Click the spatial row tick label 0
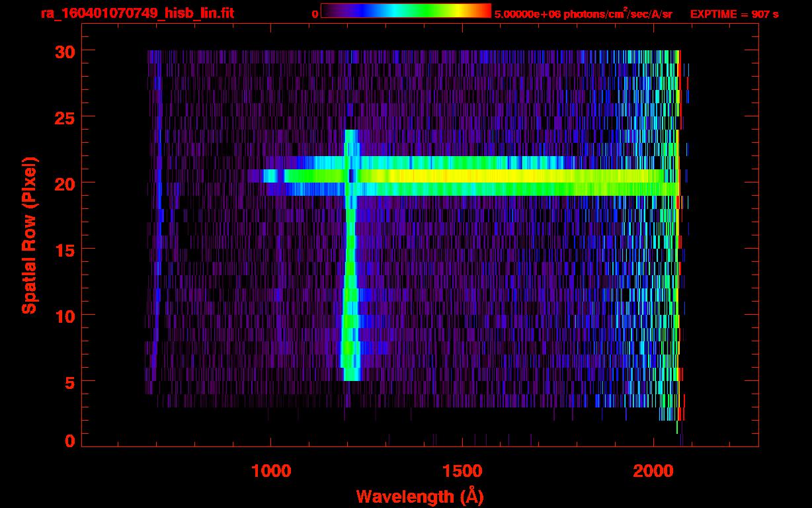The width and height of the screenshot is (812, 508). tap(70, 441)
